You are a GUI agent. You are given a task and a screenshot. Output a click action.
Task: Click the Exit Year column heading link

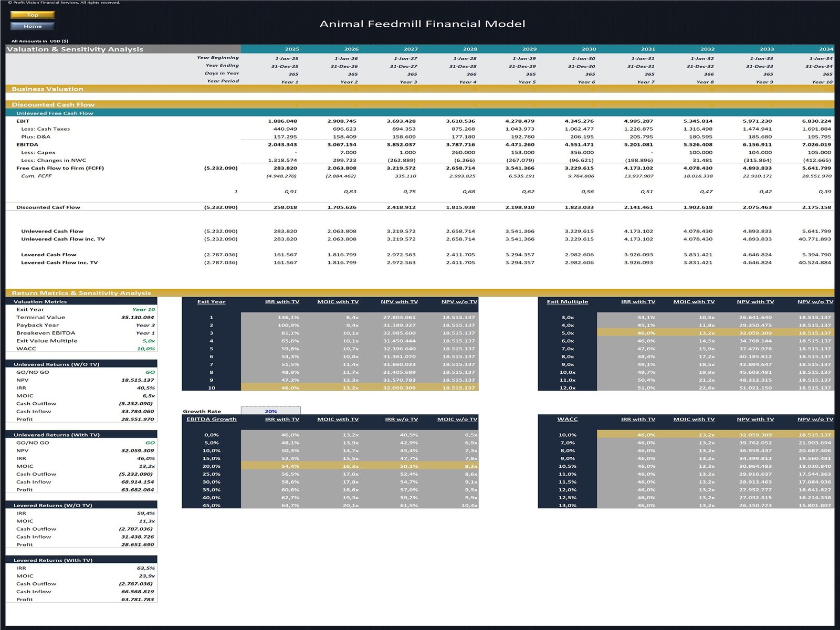(212, 301)
